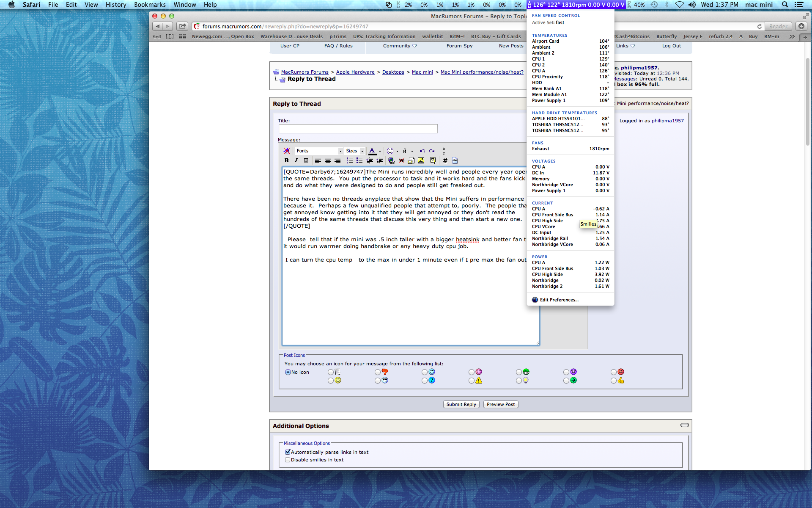Wrap selection in Quote tags icon

[x=433, y=160]
